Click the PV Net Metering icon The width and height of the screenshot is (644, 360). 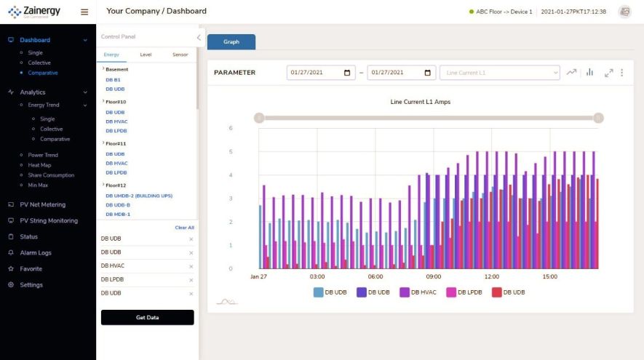tap(11, 204)
